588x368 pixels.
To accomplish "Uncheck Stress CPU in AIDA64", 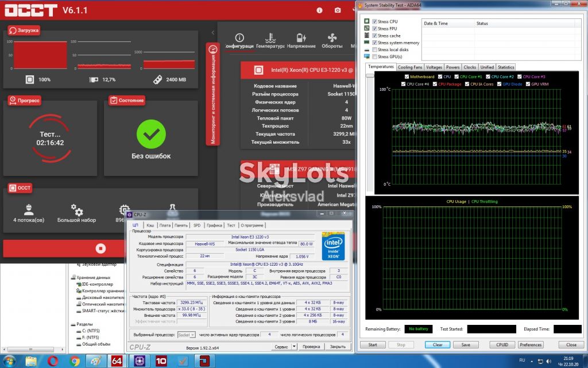I will (x=374, y=21).
